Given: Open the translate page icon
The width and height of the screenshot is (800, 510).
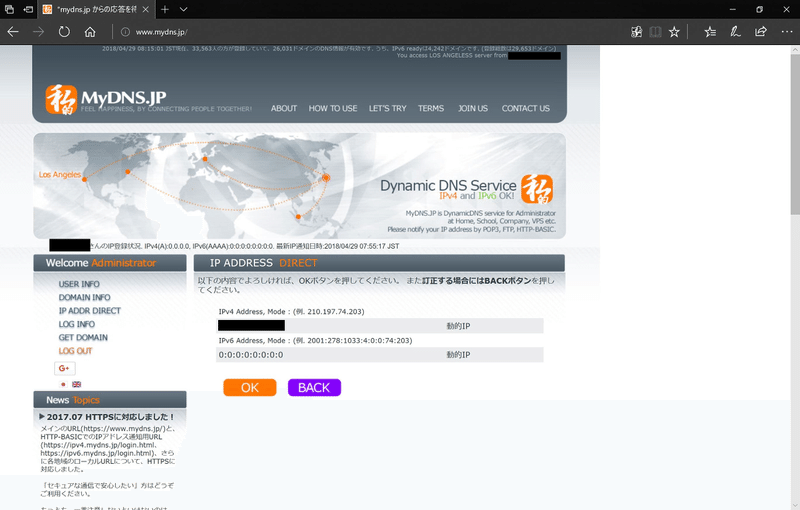Looking at the screenshot, I should [636, 32].
